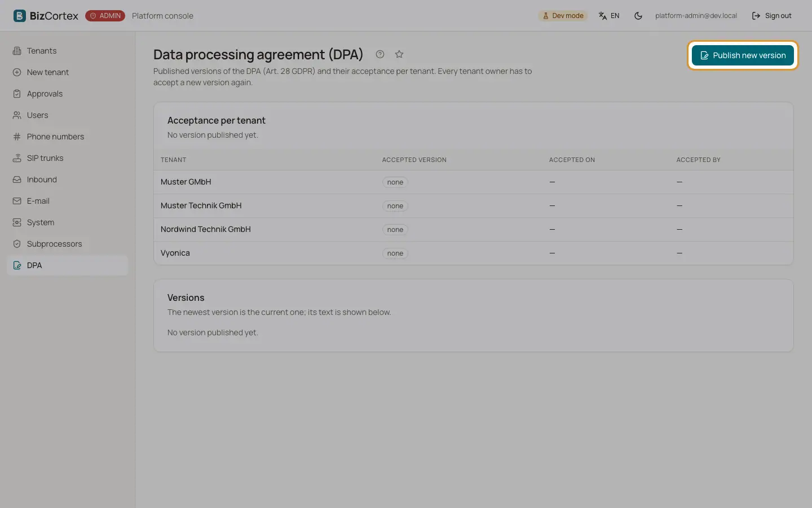
Task: Open platform-admin@dev.local account label
Action: tap(696, 16)
